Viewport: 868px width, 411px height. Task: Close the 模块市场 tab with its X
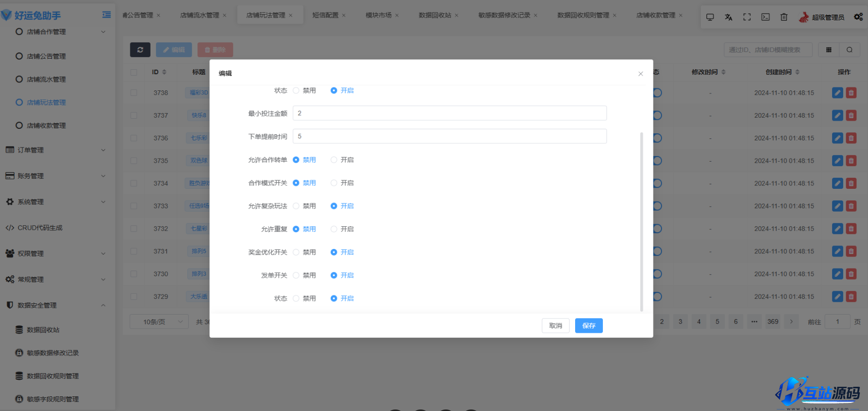pos(397,15)
